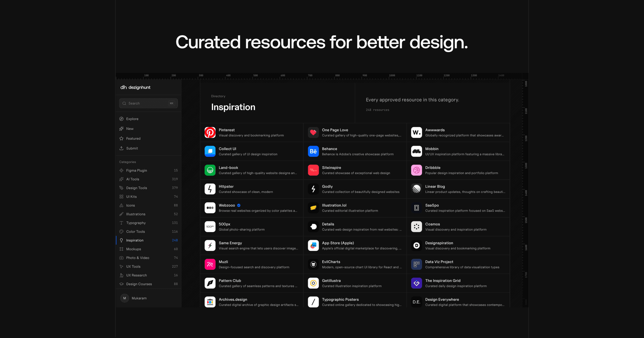The image size is (644, 338).
Task: Open the UI Kits category
Action: [x=148, y=196]
